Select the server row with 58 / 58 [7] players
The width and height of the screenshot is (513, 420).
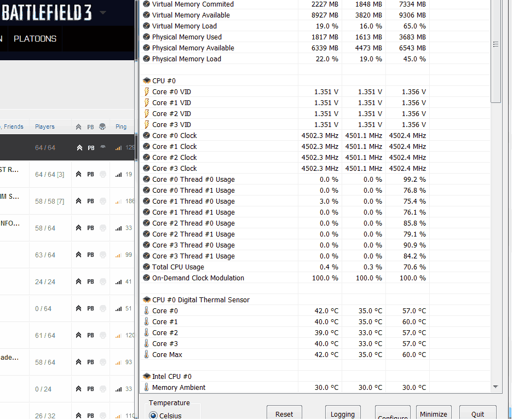coord(67,201)
